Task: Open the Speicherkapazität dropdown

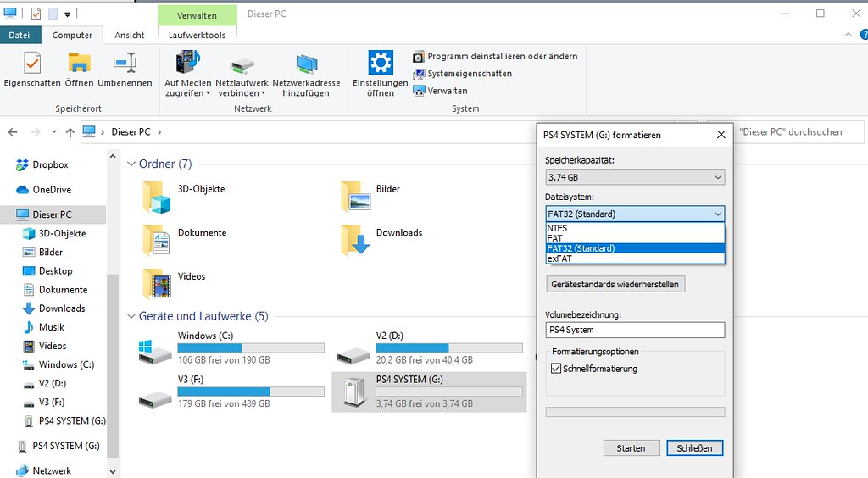Action: (x=635, y=177)
